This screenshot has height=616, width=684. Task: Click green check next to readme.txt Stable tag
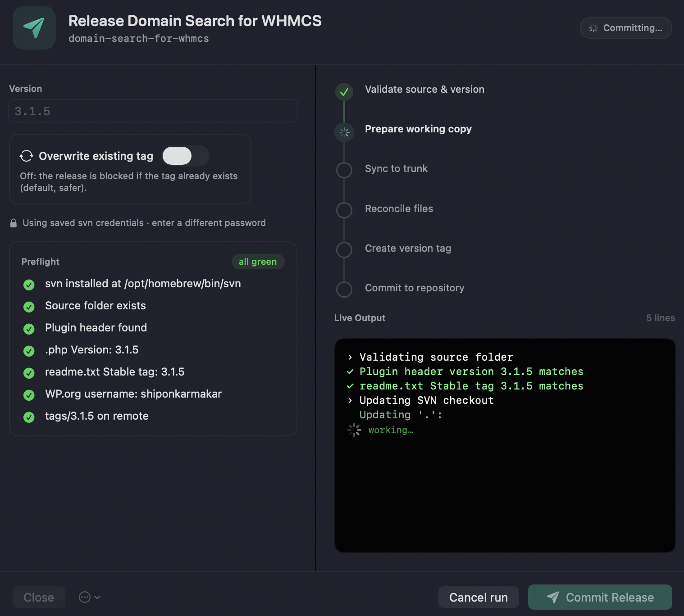(29, 373)
